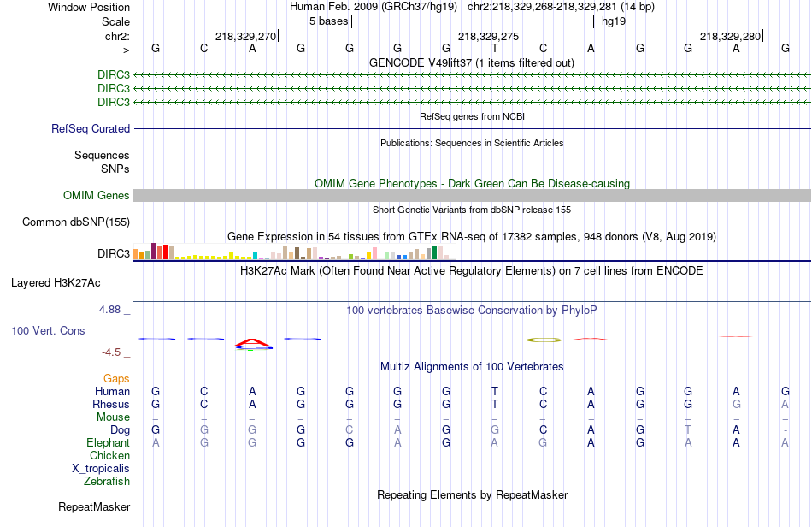Click the T base in the Dog row

[x=688, y=430]
